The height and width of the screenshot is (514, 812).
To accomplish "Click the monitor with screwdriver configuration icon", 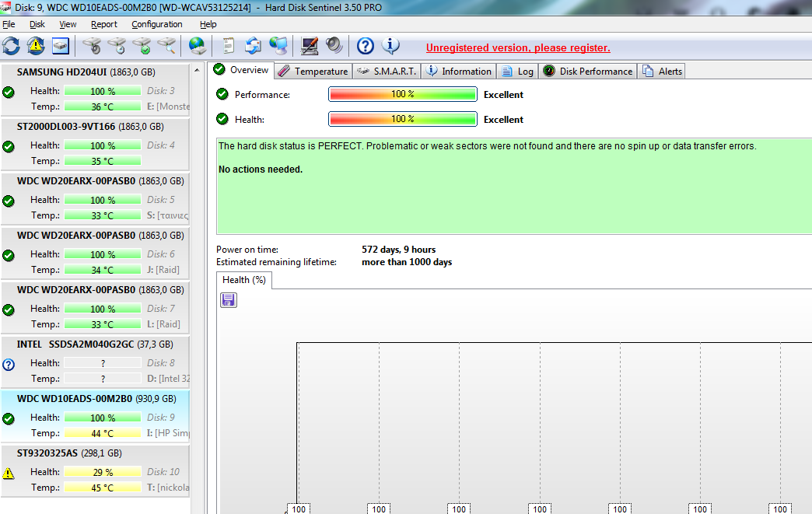I will (309, 46).
